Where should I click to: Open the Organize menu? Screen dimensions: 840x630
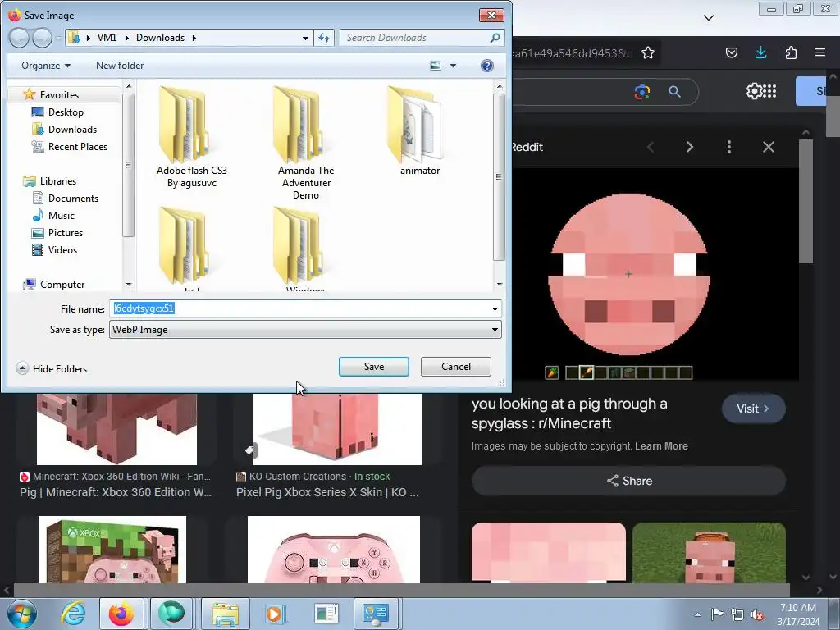pos(46,66)
